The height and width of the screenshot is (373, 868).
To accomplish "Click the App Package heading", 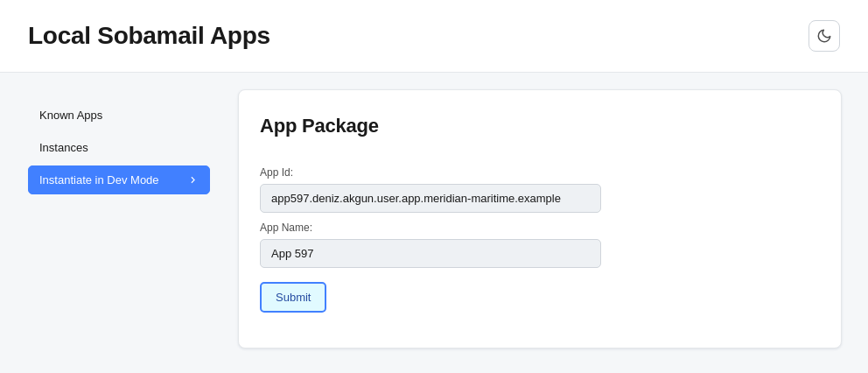I will coord(318,126).
